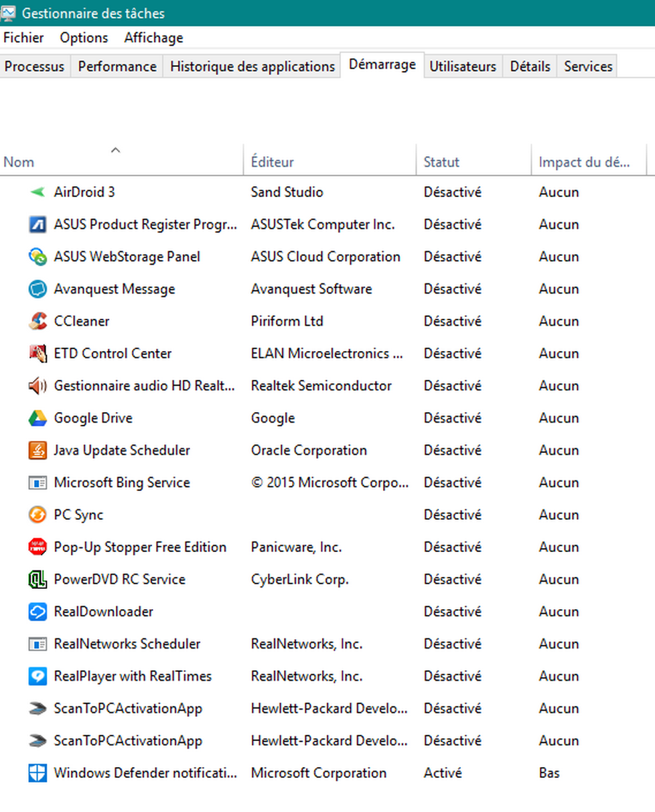
Task: Click the Avanquest Software publisher cell
Action: coord(311,289)
